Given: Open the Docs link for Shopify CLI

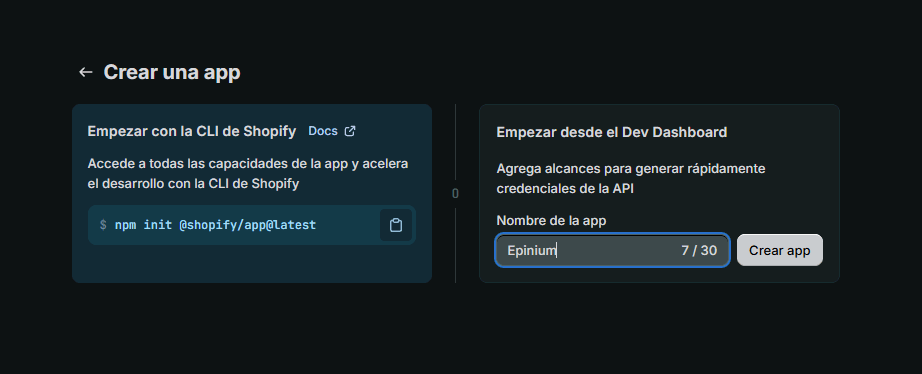Looking at the screenshot, I should tap(323, 131).
